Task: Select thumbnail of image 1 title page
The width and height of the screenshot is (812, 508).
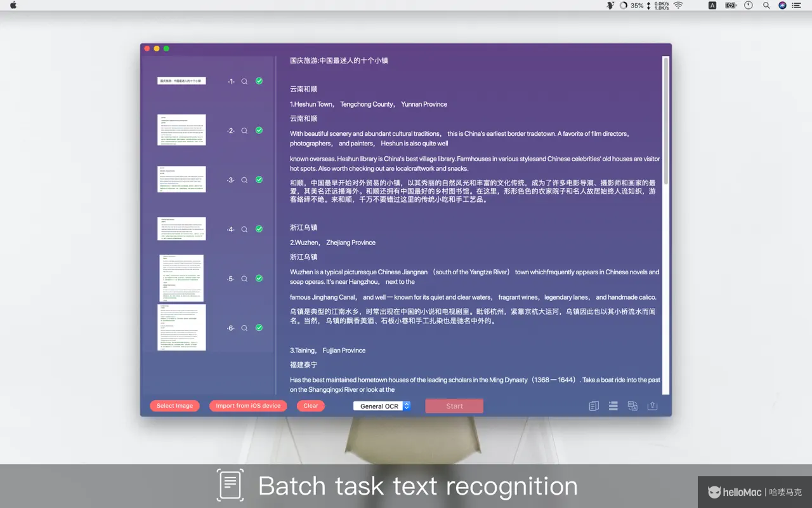Action: pos(181,81)
